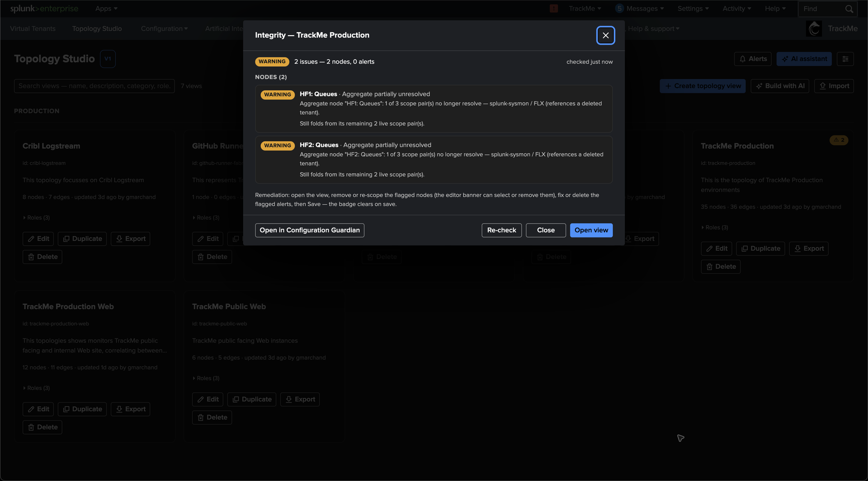Click the red alert icon in the top bar
Image resolution: width=868 pixels, height=481 pixels.
tap(554, 9)
